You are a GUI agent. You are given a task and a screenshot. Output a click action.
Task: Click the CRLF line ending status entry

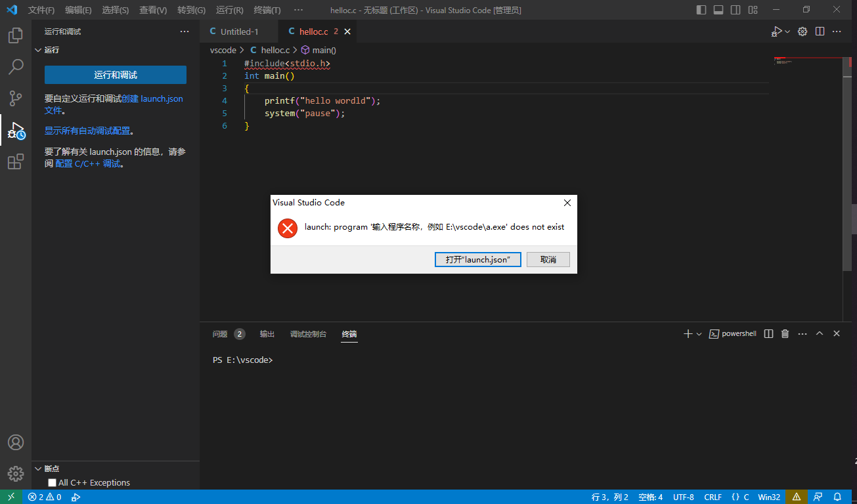click(x=713, y=497)
